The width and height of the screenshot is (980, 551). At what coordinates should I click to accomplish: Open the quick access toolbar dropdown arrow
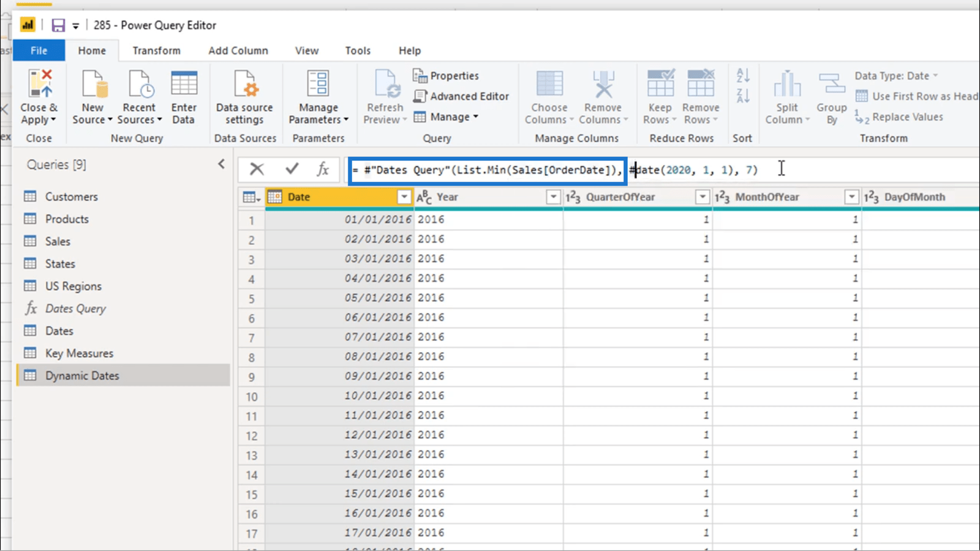[x=75, y=26]
